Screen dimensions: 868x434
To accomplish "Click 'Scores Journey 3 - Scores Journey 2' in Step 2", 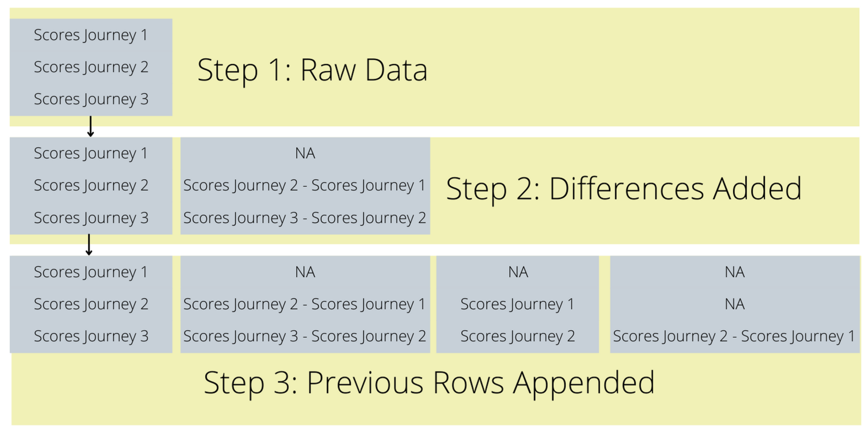I will (304, 218).
